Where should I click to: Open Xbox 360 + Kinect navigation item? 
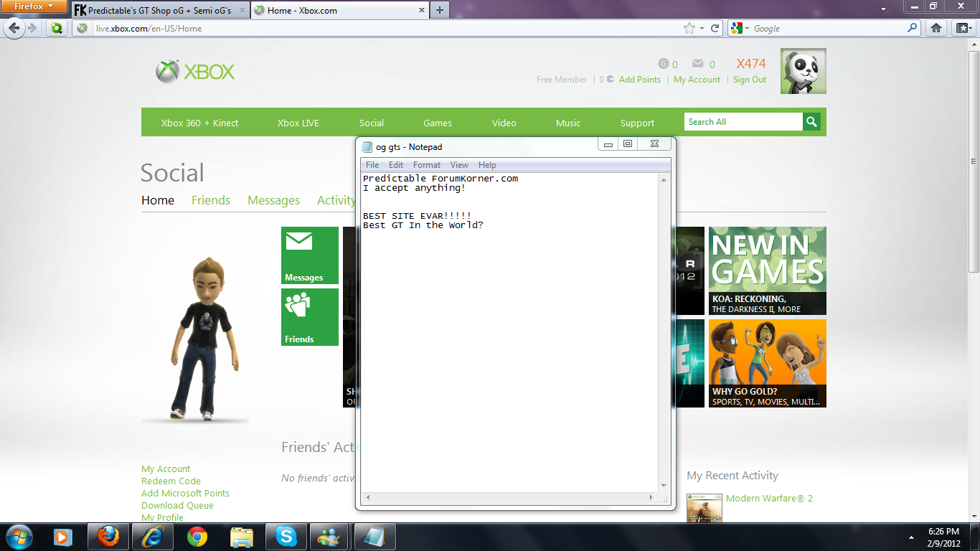(199, 123)
